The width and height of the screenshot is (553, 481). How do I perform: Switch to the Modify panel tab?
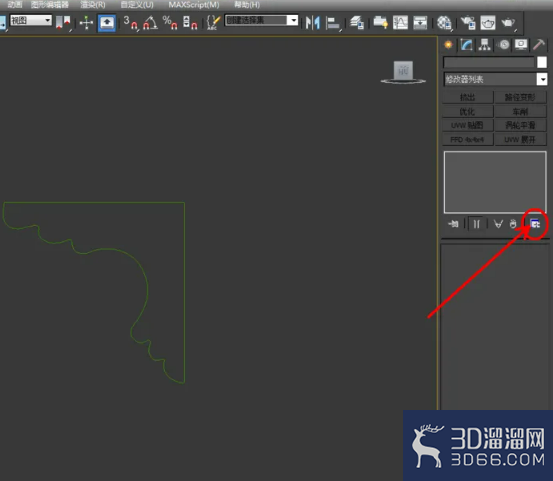point(467,45)
